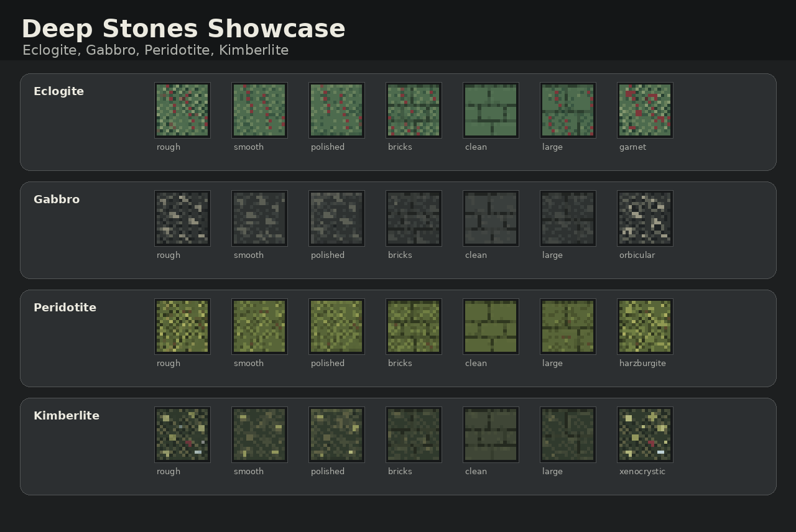The width and height of the screenshot is (796, 532).
Task: Select the Peridotite harzburgite texture tile
Action: tap(645, 326)
